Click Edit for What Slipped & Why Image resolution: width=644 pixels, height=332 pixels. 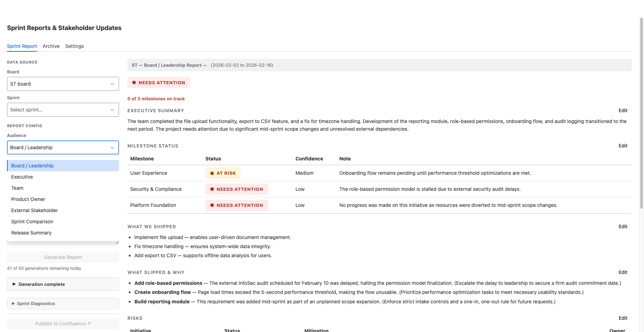click(623, 272)
